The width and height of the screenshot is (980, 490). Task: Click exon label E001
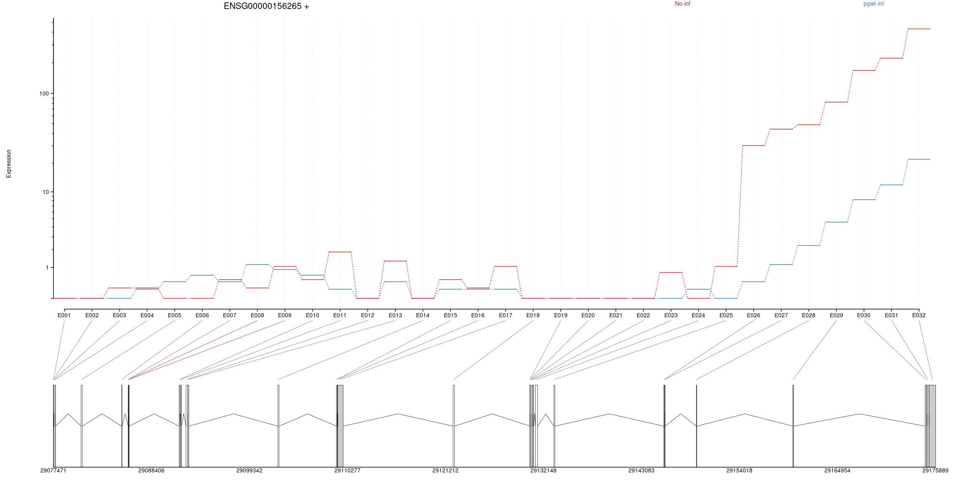(x=64, y=315)
